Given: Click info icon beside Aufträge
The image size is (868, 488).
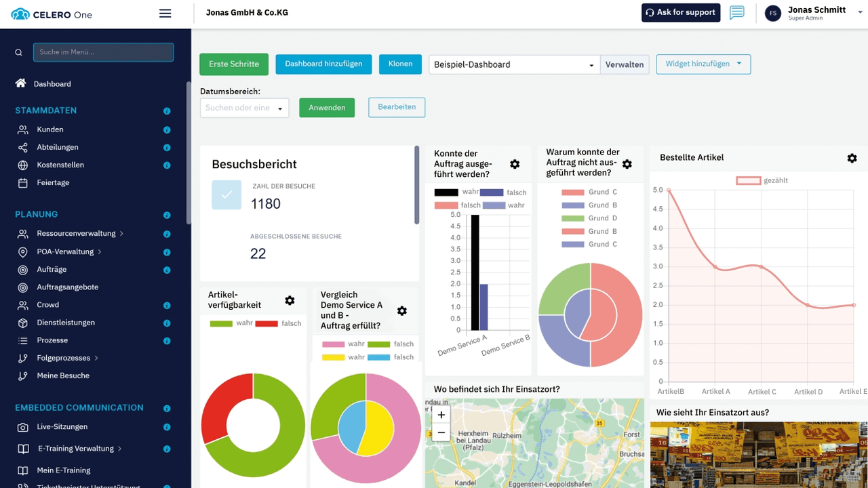Looking at the screenshot, I should [167, 270].
